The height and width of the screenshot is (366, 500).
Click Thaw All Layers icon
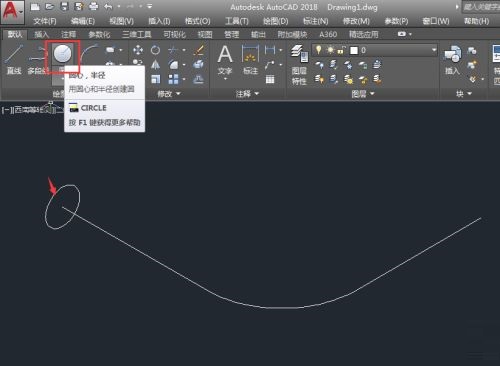click(348, 79)
